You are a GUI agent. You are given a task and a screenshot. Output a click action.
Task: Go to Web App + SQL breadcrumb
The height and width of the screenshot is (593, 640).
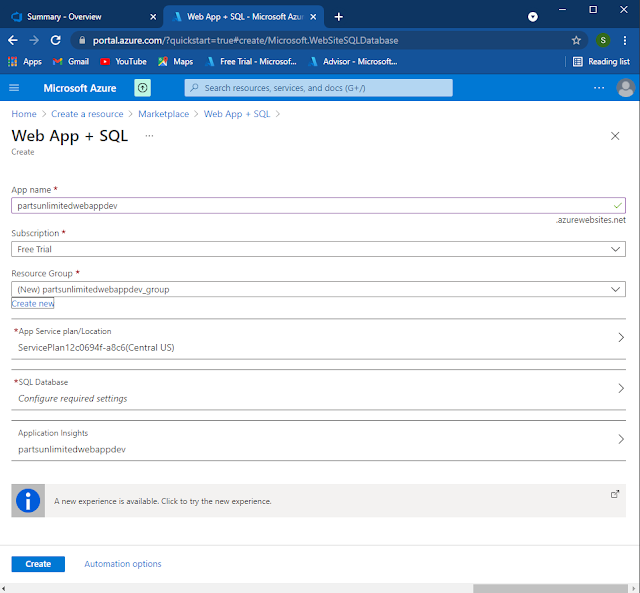[x=237, y=114]
